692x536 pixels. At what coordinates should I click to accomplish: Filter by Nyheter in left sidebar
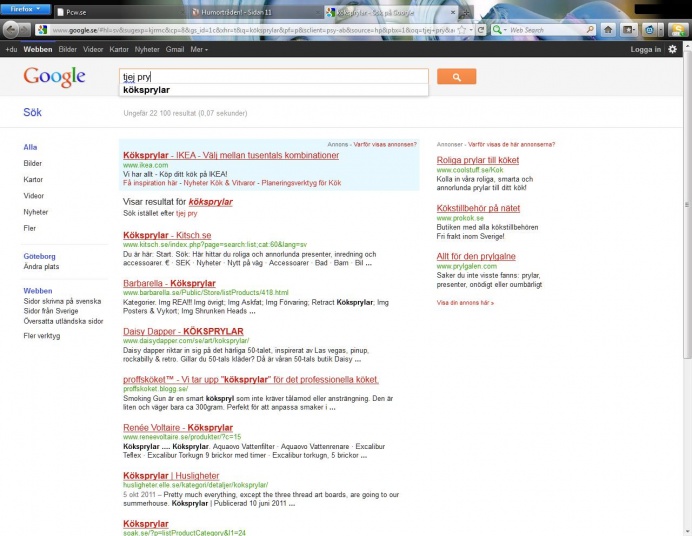click(36, 212)
